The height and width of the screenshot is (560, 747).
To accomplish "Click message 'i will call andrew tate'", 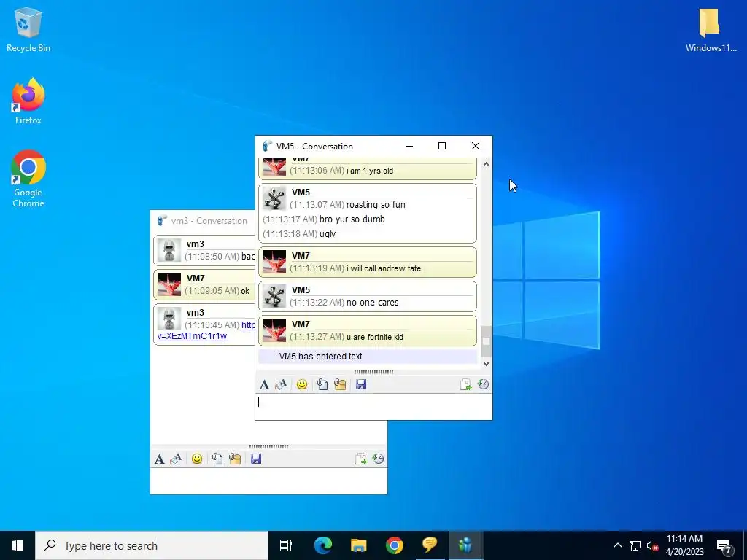I will pos(384,268).
